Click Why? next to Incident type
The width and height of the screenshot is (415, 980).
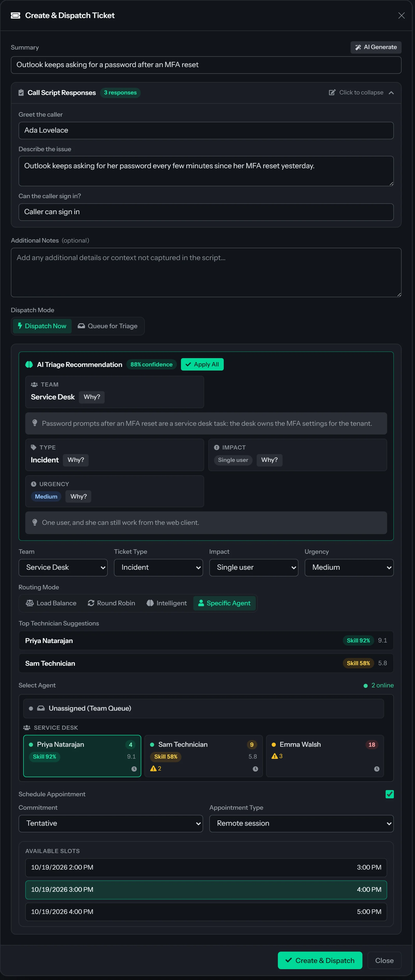click(x=76, y=460)
